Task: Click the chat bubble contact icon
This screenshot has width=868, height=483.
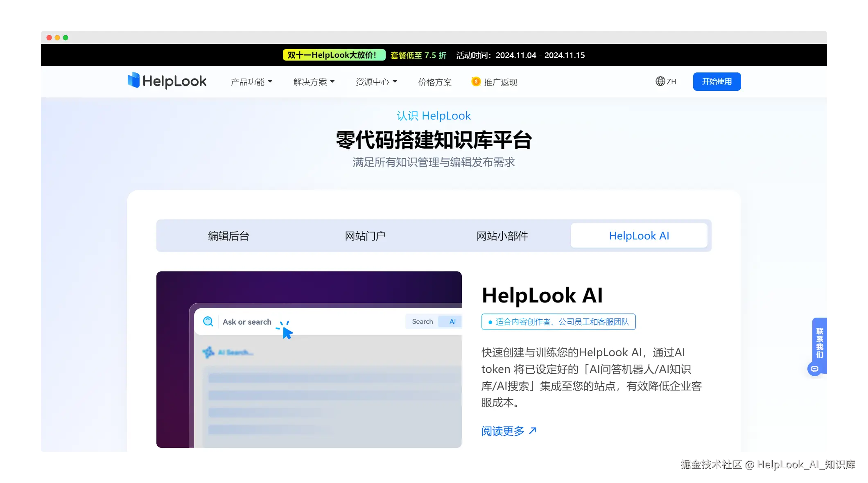Action: (815, 369)
